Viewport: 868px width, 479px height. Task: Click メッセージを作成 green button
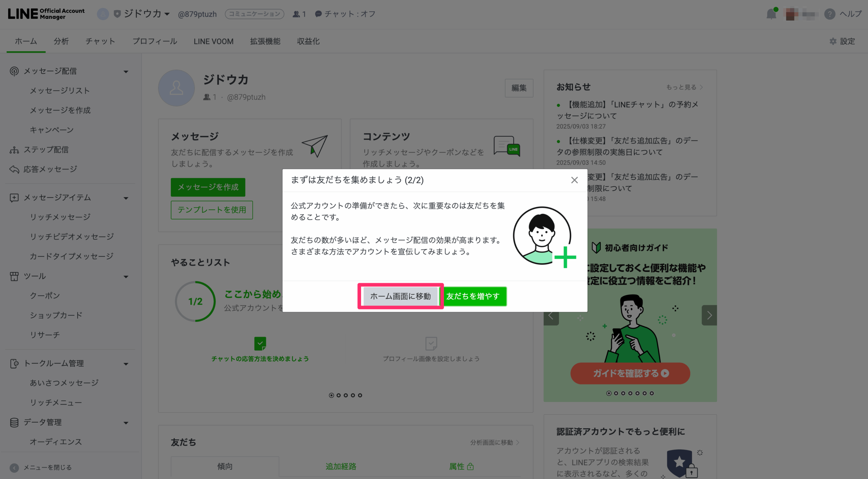point(208,187)
